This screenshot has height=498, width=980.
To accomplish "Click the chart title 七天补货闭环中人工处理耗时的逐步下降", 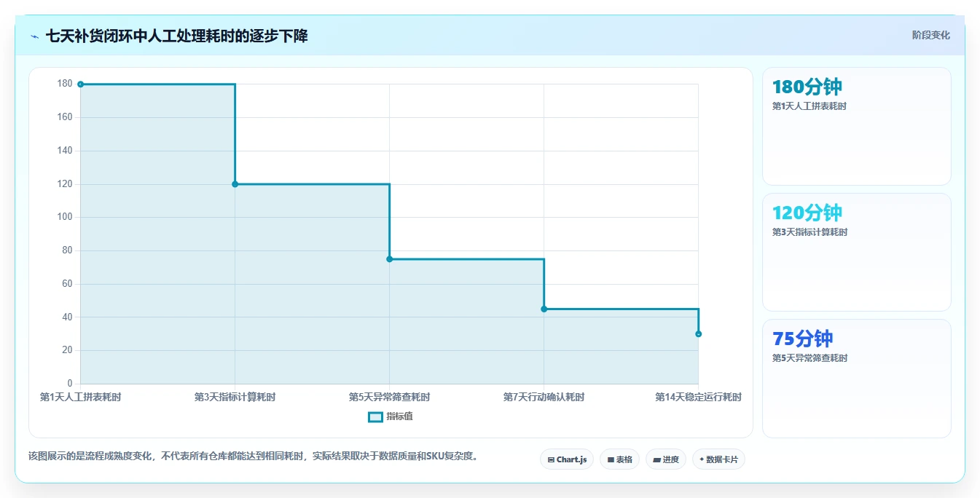I will click(x=176, y=36).
